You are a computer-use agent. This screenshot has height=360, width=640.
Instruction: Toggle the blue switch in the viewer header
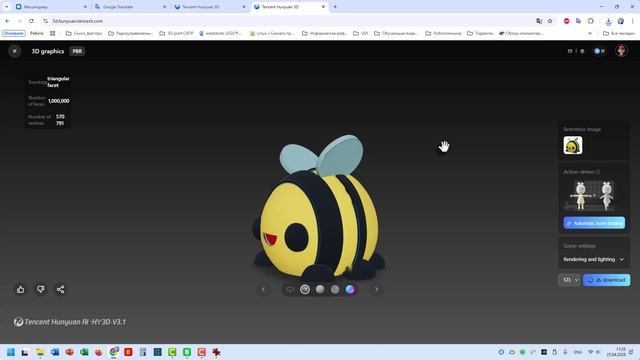click(x=599, y=51)
